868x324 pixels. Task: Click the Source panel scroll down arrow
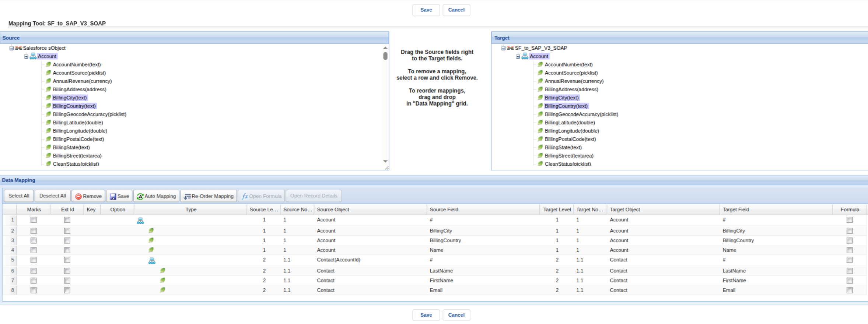click(x=385, y=161)
